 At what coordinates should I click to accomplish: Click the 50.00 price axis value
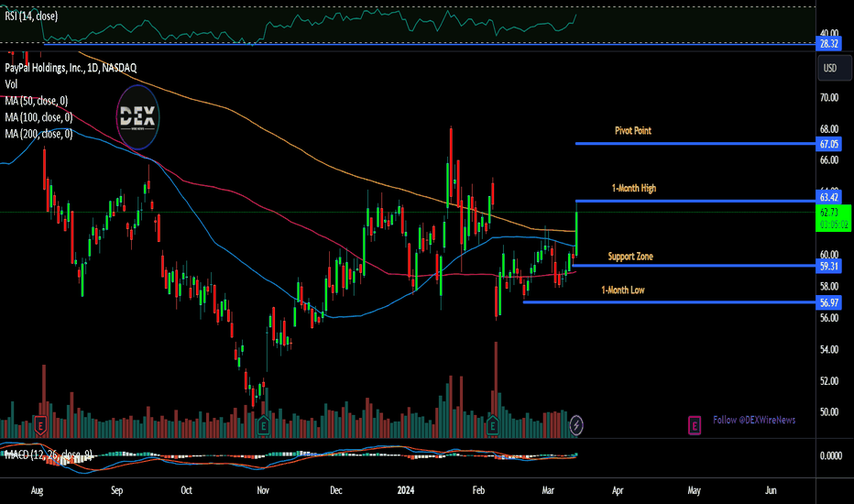point(829,412)
